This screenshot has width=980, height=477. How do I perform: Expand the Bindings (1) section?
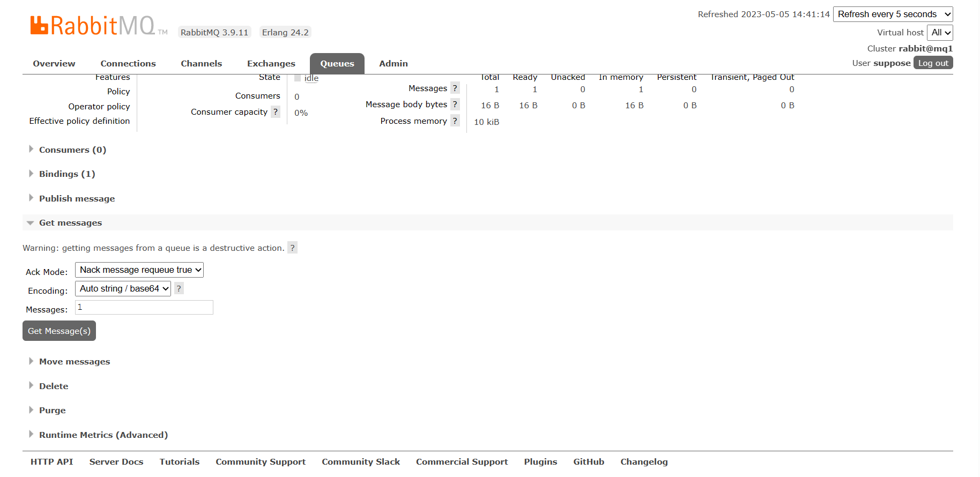coord(67,174)
